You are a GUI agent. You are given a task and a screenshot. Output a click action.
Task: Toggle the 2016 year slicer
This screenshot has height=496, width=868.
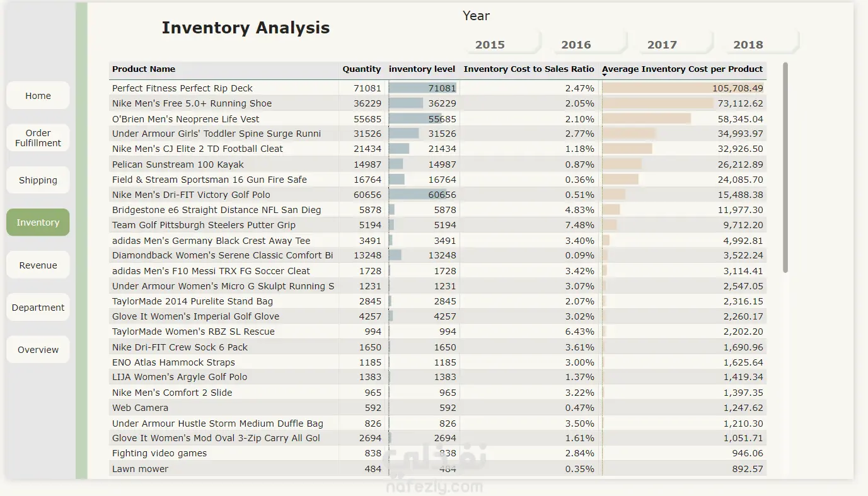(x=576, y=45)
